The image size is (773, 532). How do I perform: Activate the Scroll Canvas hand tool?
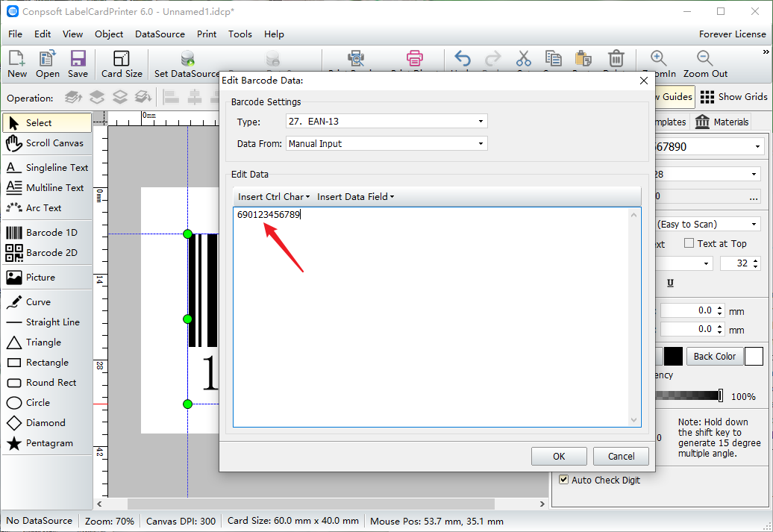pos(47,143)
